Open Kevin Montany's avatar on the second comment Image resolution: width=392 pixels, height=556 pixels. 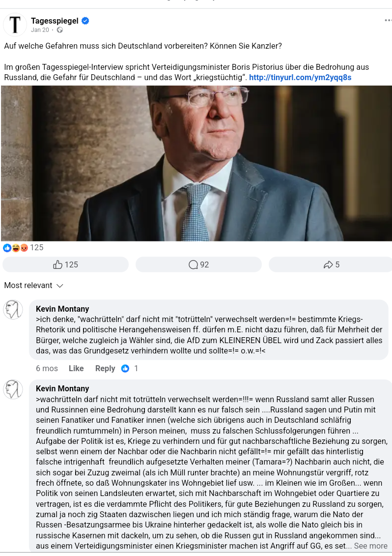[13, 389]
